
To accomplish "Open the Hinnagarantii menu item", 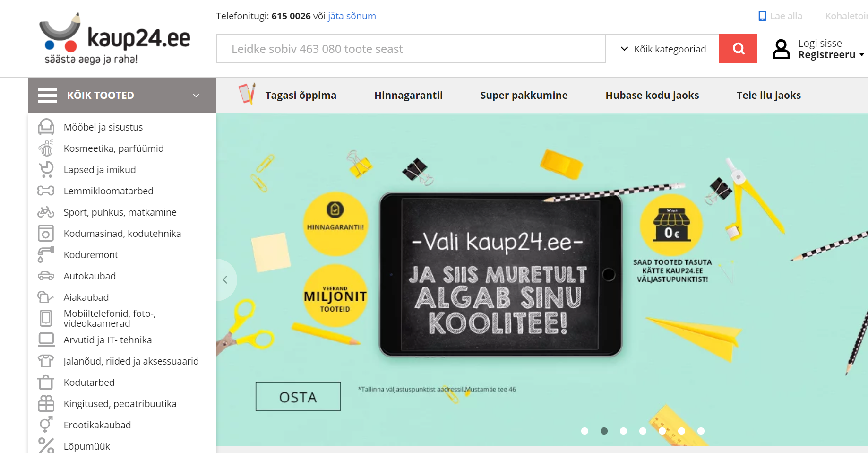I will [x=408, y=95].
